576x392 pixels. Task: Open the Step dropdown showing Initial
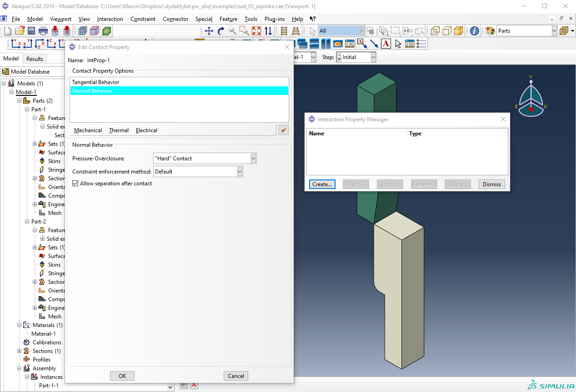pyautogui.click(x=373, y=57)
